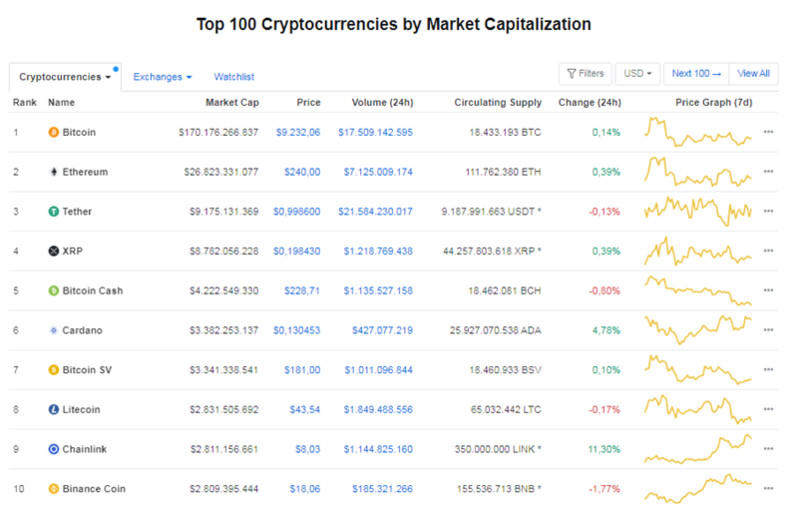798x508 pixels.
Task: Switch to the Watchlist tab
Action: coord(234,77)
